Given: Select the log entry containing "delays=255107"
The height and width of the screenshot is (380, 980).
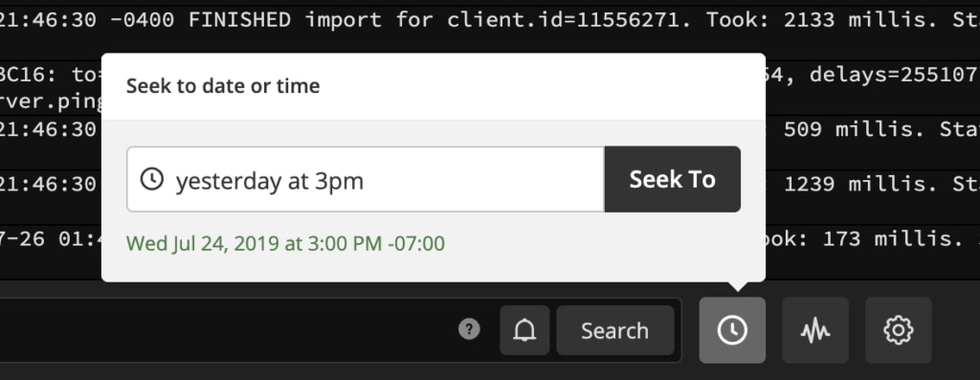Looking at the screenshot, I should click(x=490, y=87).
